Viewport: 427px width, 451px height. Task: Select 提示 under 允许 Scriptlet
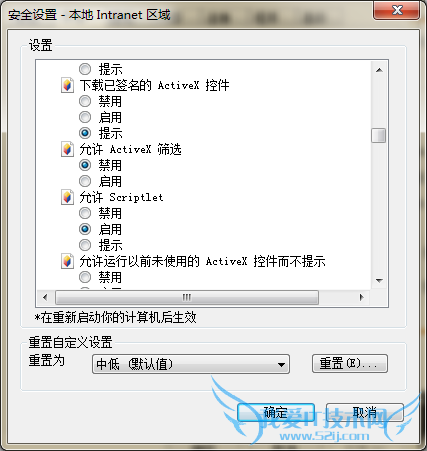85,245
